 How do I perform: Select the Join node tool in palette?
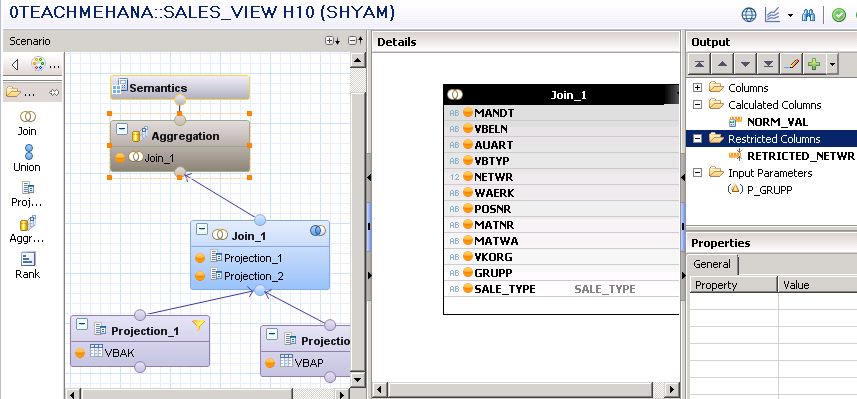click(x=27, y=123)
